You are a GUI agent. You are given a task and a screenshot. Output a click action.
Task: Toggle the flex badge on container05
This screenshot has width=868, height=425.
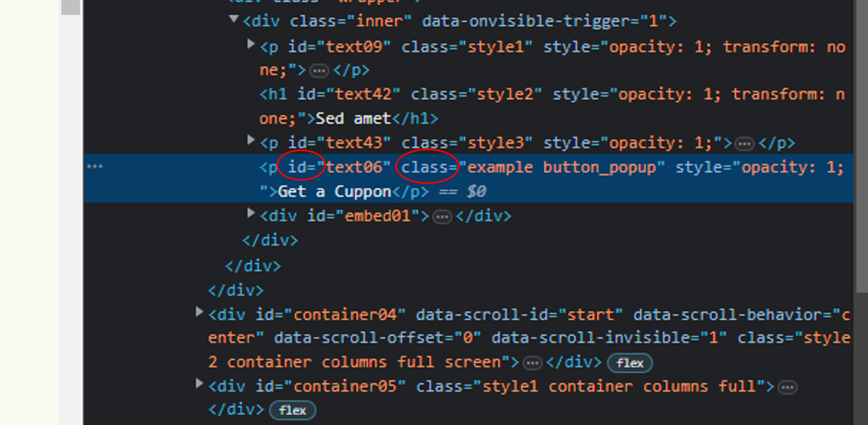click(x=292, y=410)
